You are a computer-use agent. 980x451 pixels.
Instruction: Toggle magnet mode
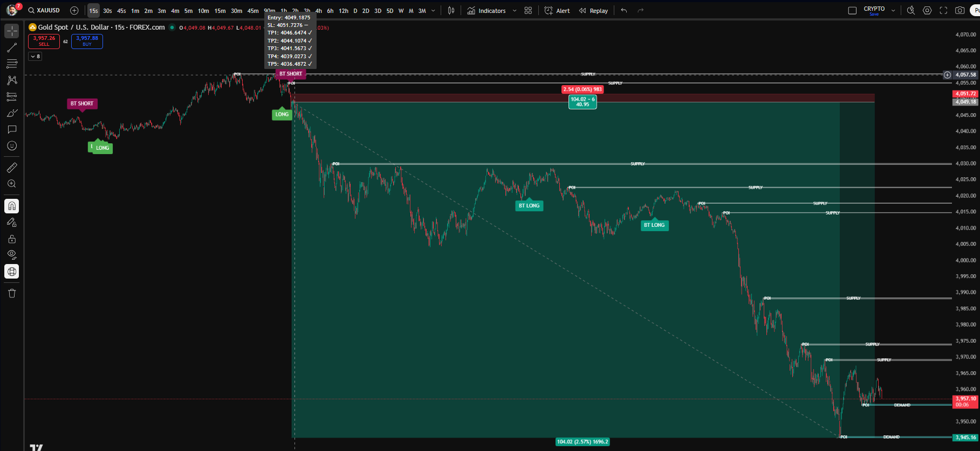(x=12, y=206)
